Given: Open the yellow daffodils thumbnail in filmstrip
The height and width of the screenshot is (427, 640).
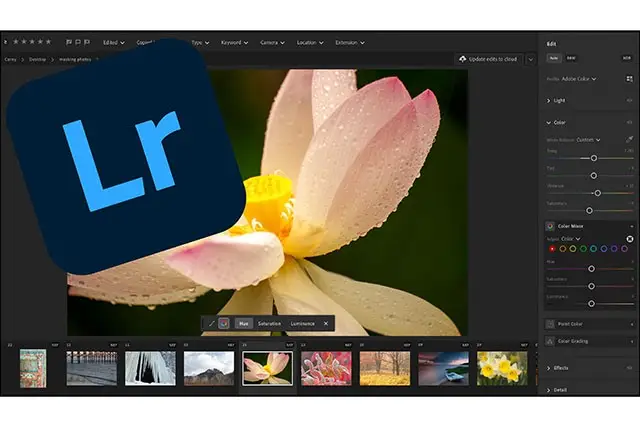Looking at the screenshot, I should 502,369.
